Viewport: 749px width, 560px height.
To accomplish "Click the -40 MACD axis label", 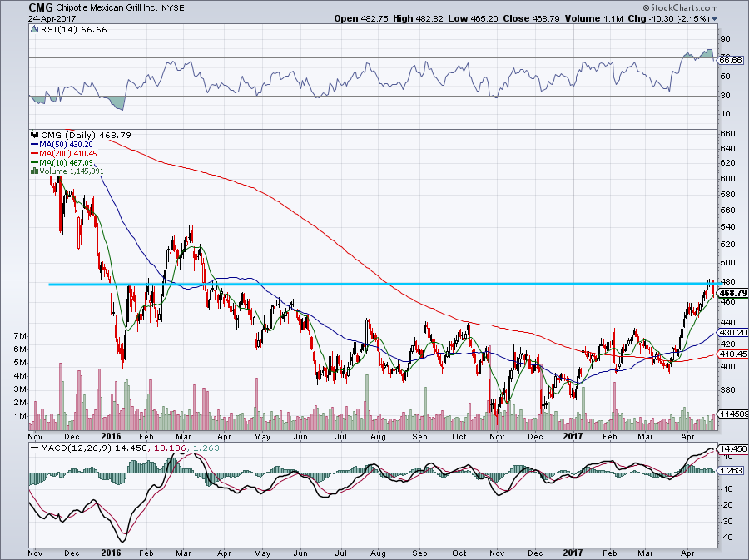I will [726, 538].
